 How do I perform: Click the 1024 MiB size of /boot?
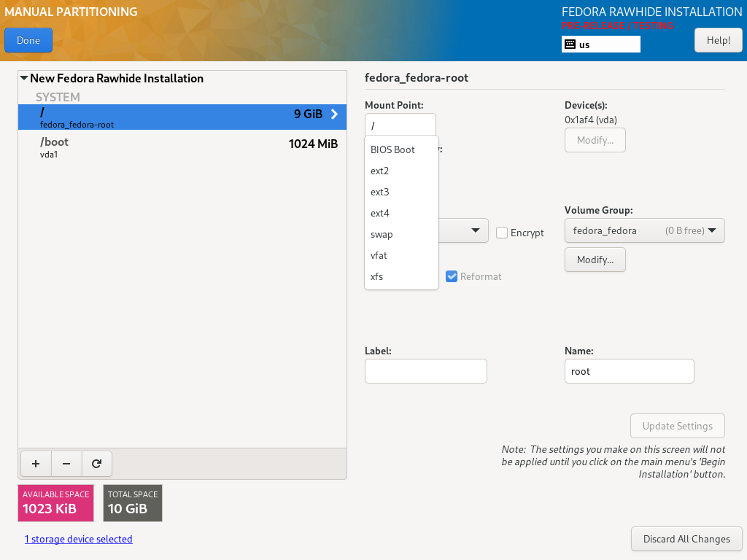coord(313,144)
